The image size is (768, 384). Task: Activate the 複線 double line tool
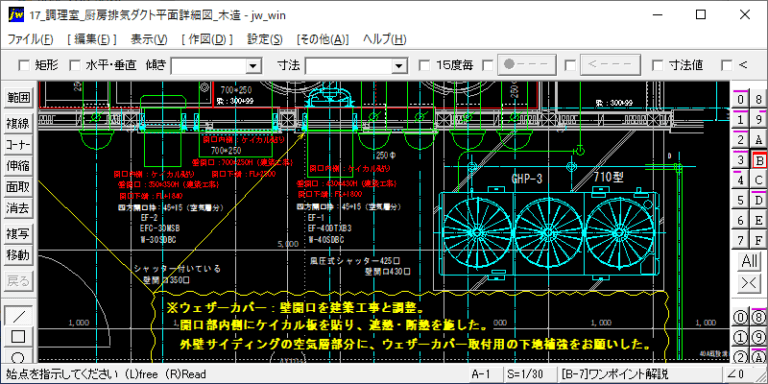(18, 123)
